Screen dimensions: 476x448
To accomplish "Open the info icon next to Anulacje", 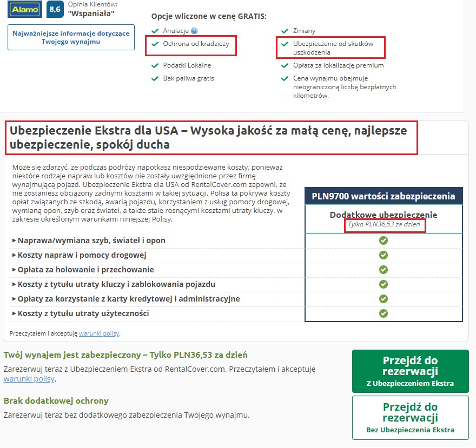I will (x=194, y=31).
